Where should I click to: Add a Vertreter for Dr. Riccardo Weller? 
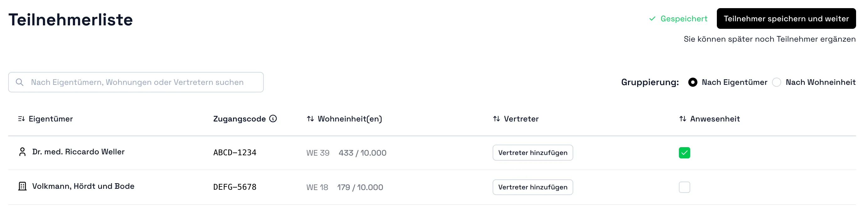(532, 152)
